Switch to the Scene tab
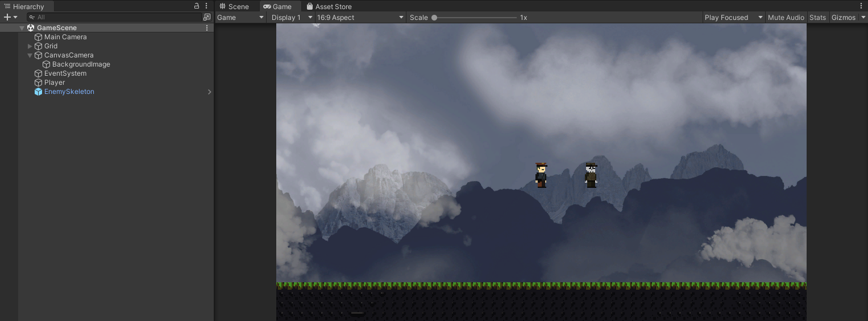 pyautogui.click(x=234, y=6)
